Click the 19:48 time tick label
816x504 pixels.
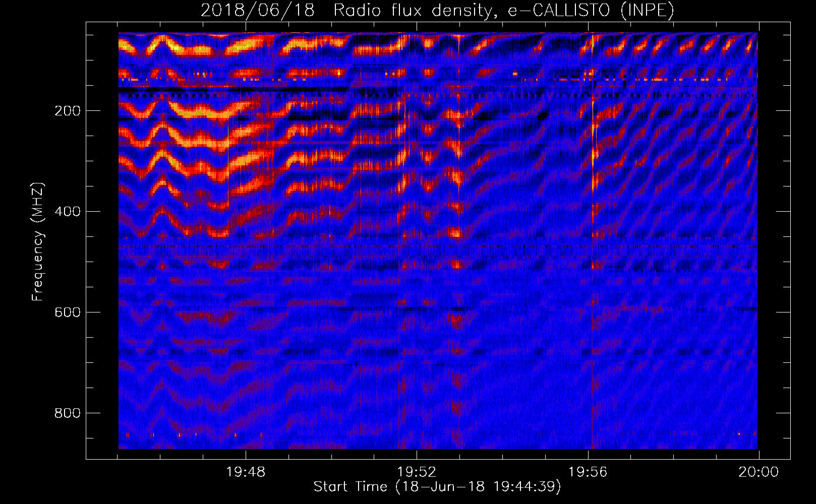pos(246,472)
